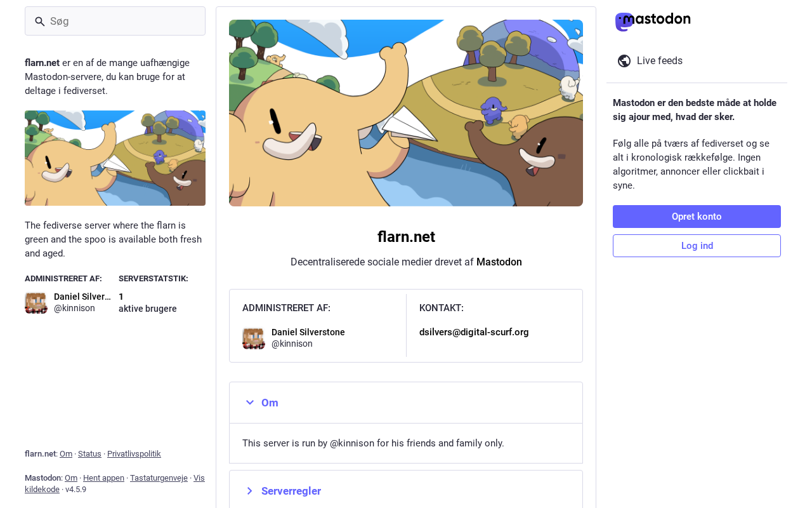Open Daniel Silverstone avatar in main panel
The height and width of the screenshot is (508, 812).
coord(254,338)
